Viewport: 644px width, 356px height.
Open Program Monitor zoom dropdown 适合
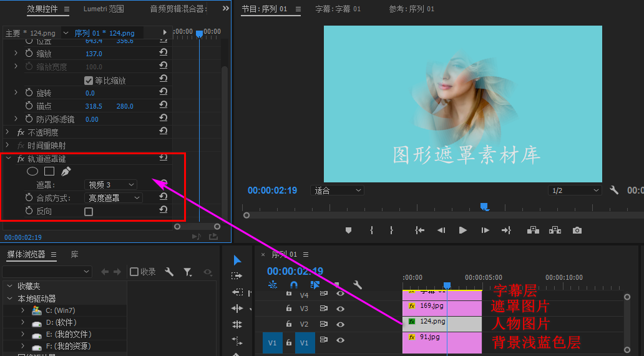[x=338, y=190]
